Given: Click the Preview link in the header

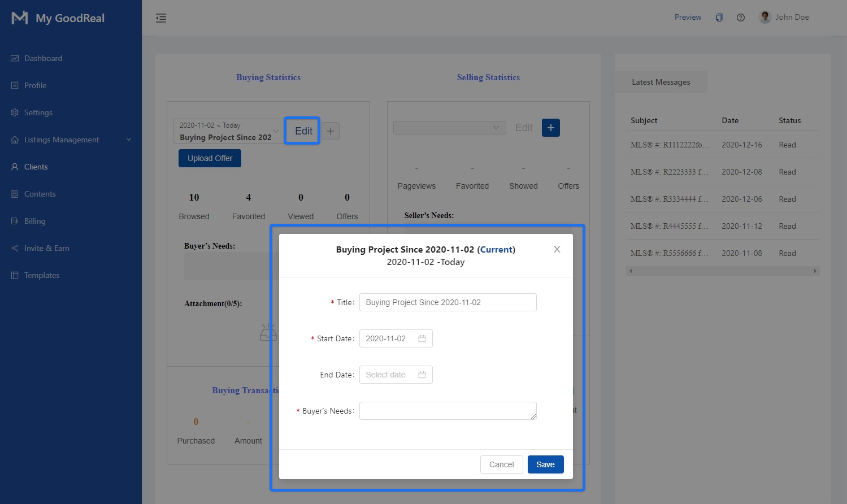Looking at the screenshot, I should click(688, 18).
